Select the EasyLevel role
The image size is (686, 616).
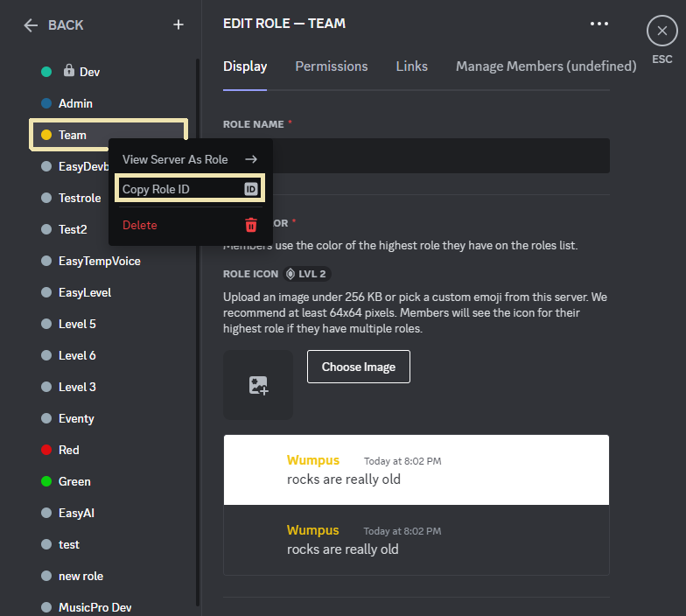[x=108, y=292]
